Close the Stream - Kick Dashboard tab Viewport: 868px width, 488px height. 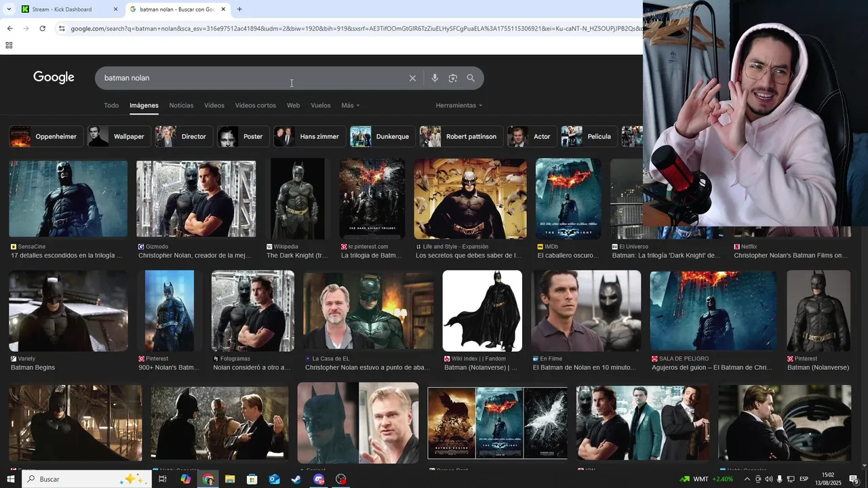coord(115,9)
